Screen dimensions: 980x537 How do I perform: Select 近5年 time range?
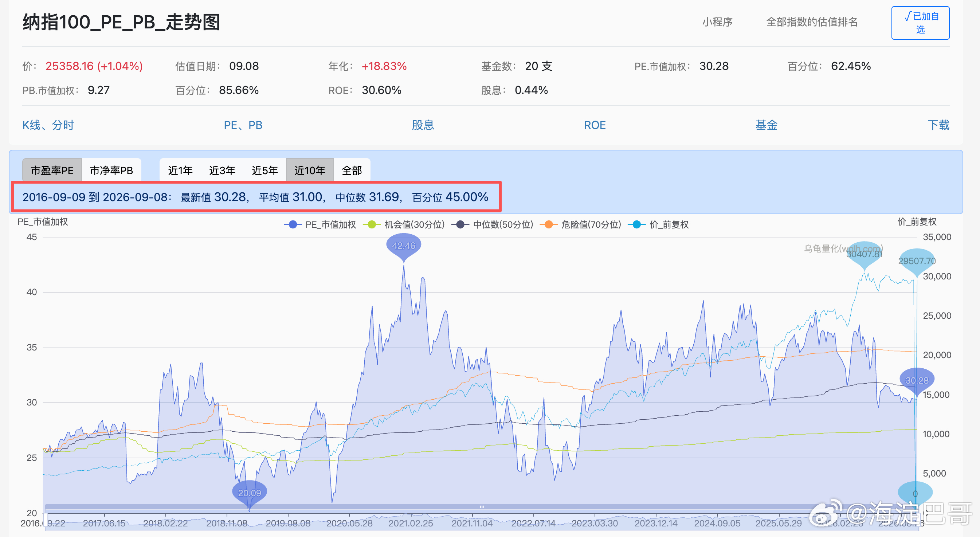265,170
